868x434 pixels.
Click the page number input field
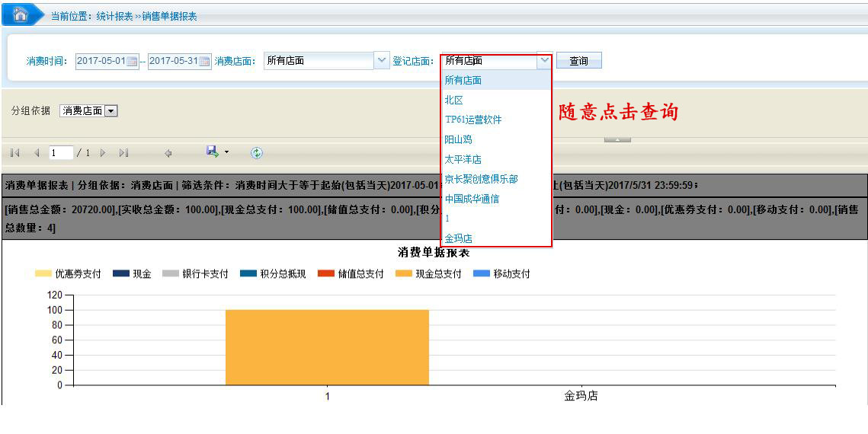61,153
